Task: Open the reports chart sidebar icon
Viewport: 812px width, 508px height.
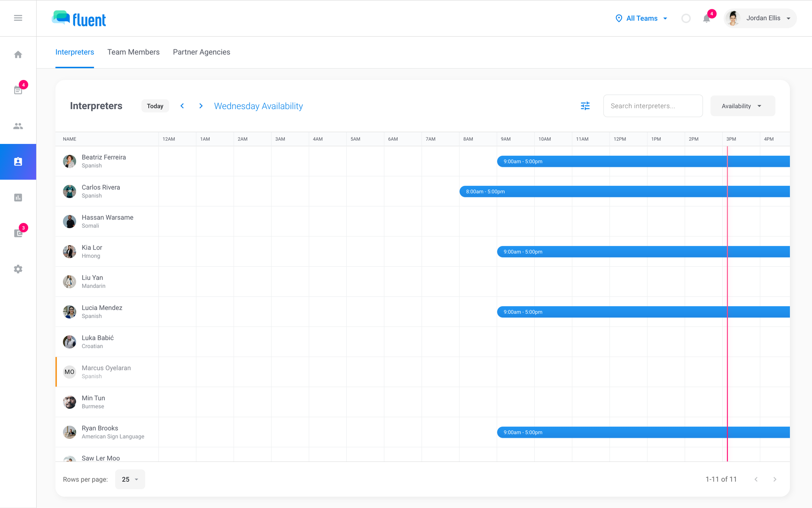Action: [18, 198]
